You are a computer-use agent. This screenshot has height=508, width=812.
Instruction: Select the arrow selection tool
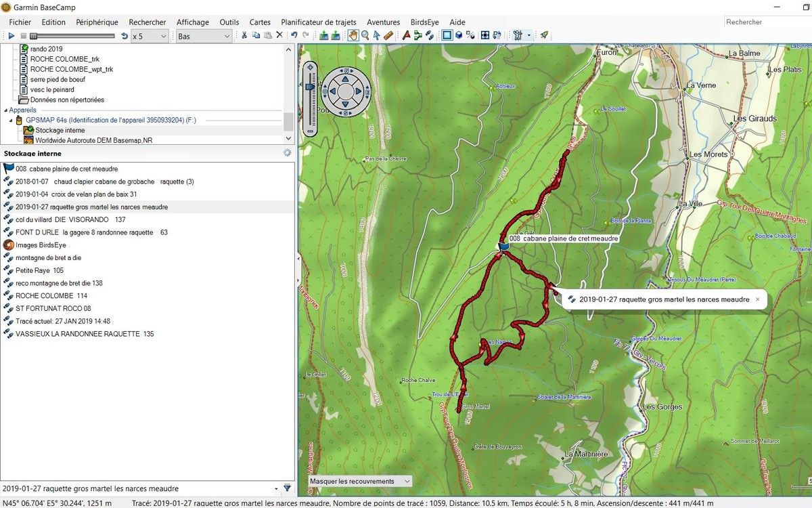[x=377, y=35]
